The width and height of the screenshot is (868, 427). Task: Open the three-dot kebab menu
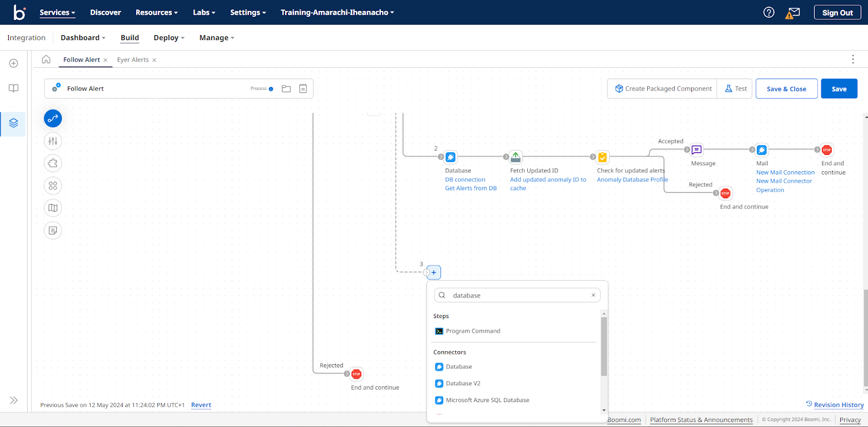[x=853, y=59]
